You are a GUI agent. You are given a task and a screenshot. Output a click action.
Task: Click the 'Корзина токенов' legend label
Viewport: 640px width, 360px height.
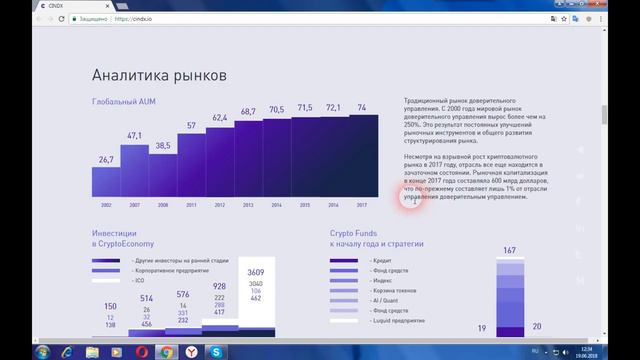coord(394,291)
